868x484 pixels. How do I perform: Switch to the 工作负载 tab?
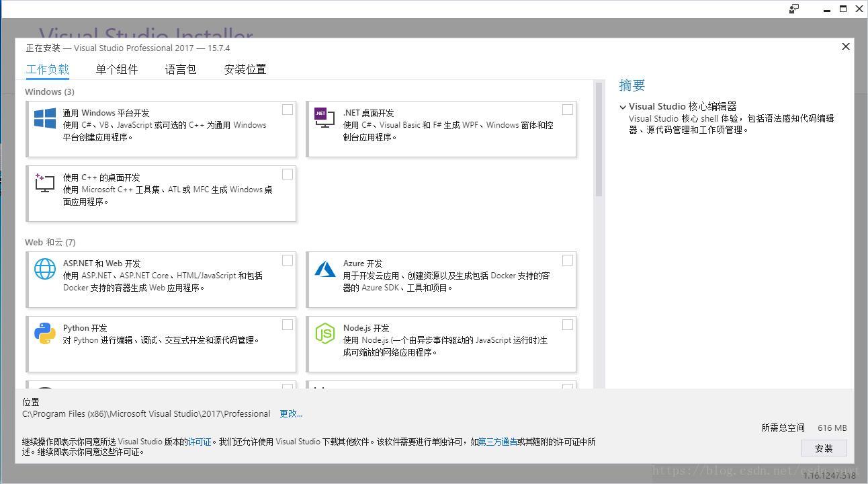point(48,69)
